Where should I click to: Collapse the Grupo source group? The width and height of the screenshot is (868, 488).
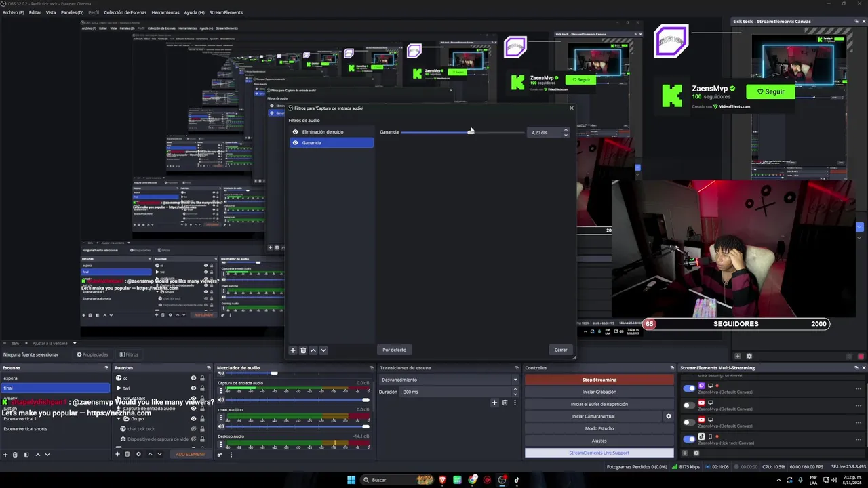pos(118,419)
